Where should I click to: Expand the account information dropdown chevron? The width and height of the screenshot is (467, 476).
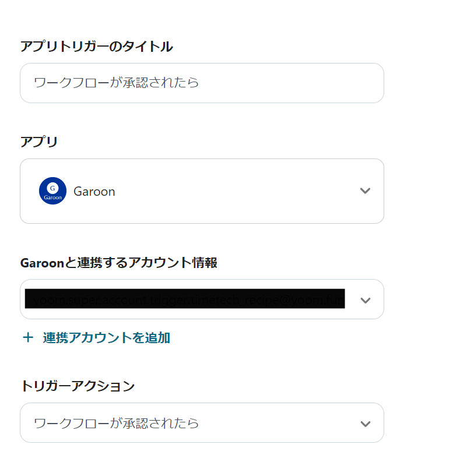click(365, 300)
